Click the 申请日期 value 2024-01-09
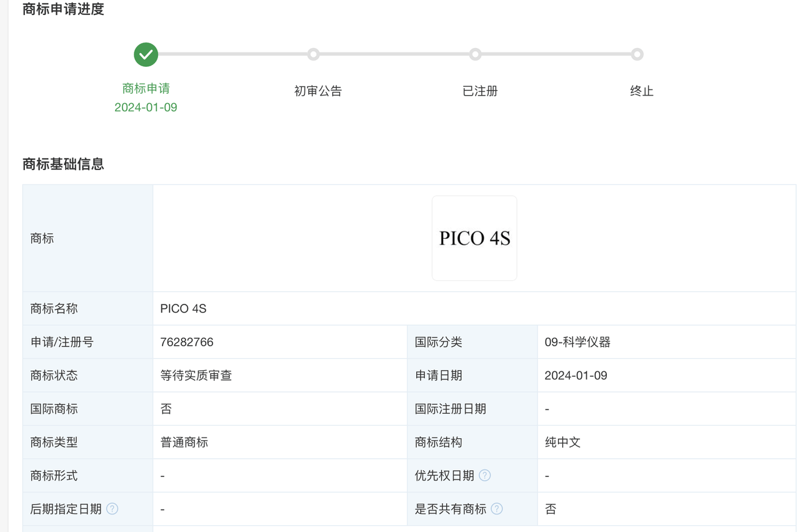This screenshot has width=800, height=532. (576, 376)
